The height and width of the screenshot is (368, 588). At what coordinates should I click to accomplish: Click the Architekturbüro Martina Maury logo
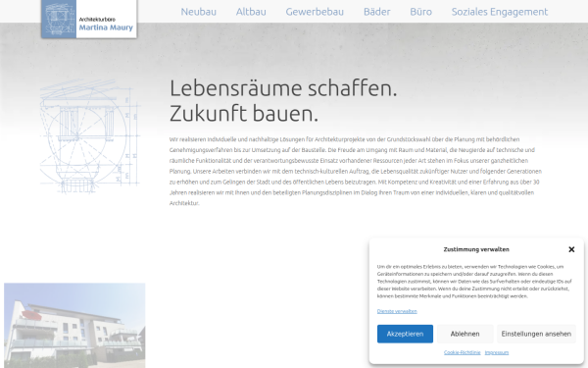tap(89, 20)
